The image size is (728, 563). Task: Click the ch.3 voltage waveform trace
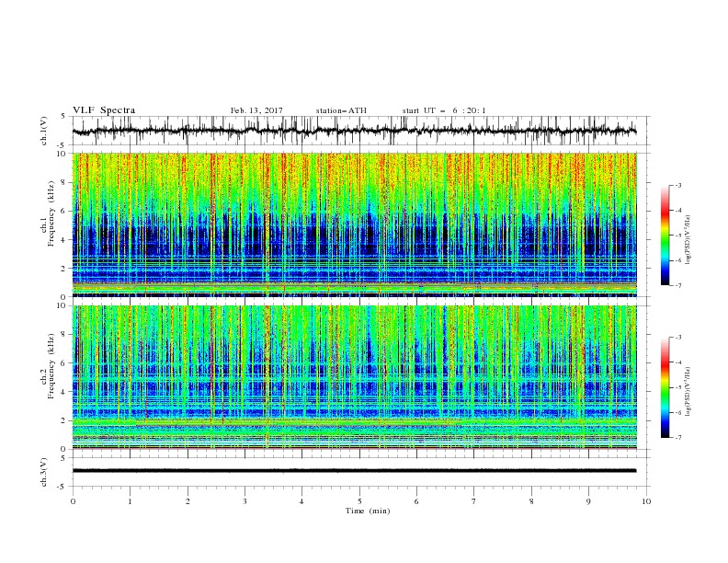click(354, 471)
